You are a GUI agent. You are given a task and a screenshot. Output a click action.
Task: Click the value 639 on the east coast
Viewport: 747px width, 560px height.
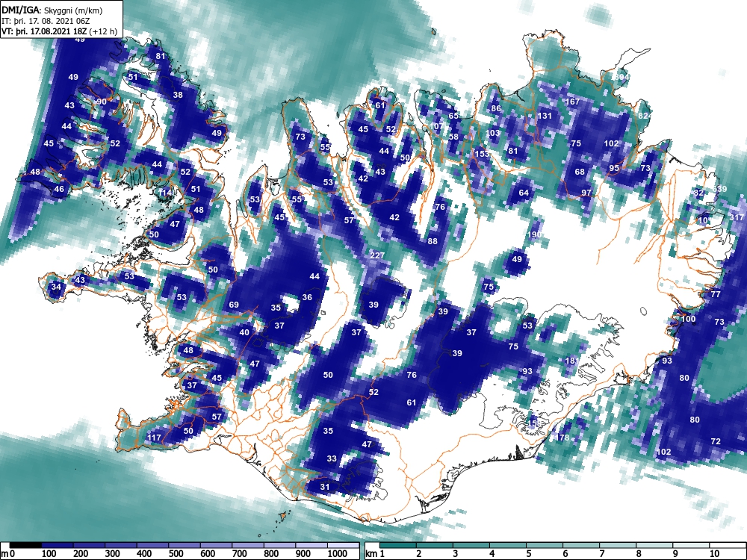tap(720, 189)
